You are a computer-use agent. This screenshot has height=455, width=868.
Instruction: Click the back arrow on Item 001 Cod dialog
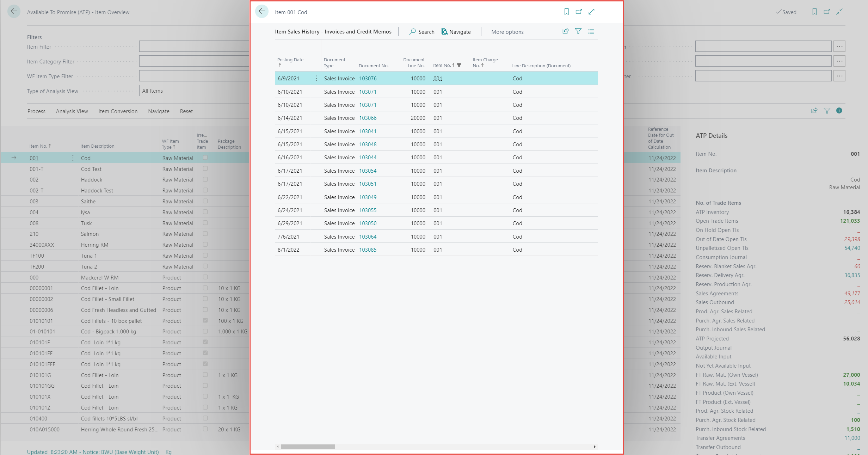(x=261, y=12)
